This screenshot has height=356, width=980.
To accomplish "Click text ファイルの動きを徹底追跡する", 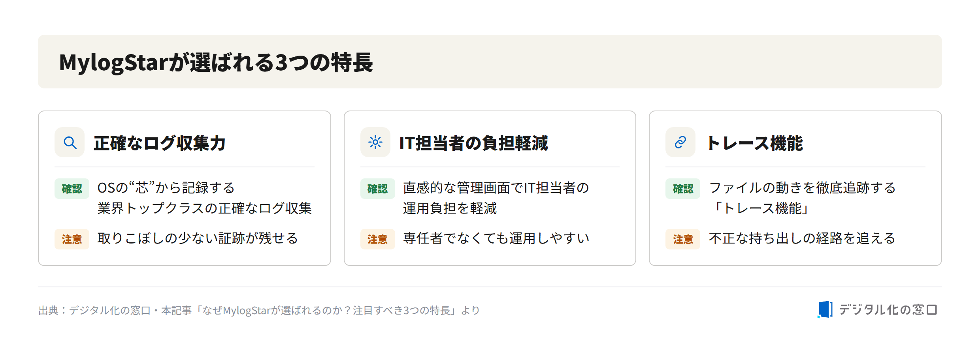I will [x=802, y=188].
